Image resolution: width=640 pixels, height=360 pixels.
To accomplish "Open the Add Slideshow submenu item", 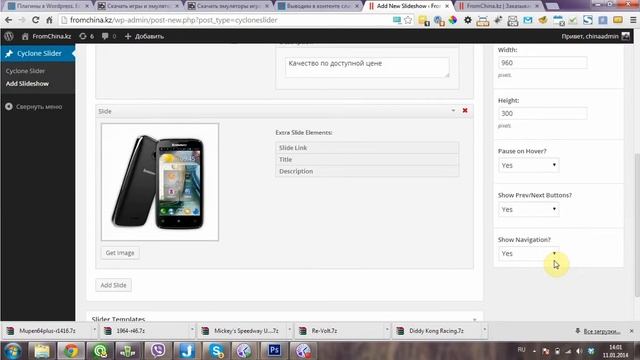I will point(27,84).
